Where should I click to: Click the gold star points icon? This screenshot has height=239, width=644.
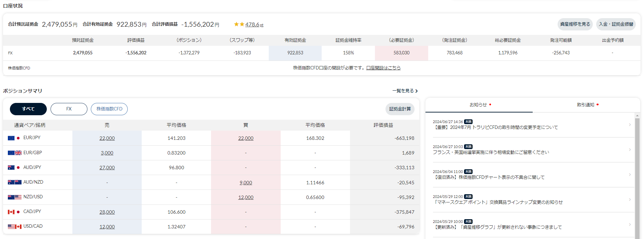(239, 24)
